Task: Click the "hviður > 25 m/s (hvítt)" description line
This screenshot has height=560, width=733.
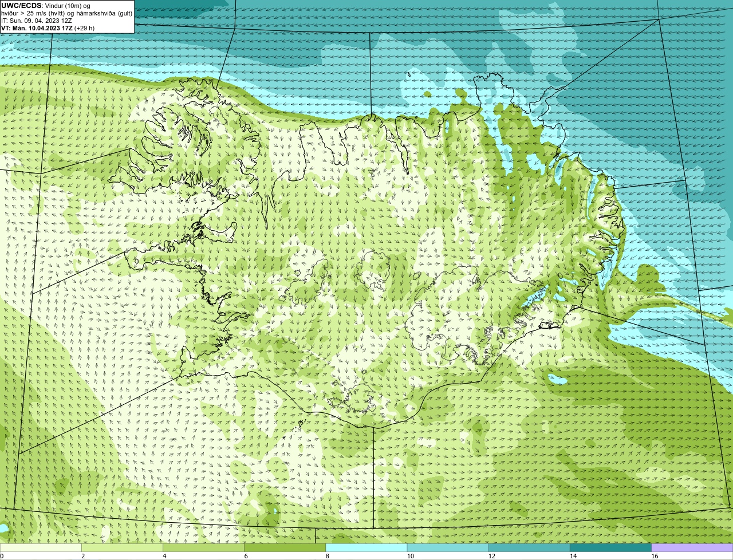Action: click(x=66, y=13)
